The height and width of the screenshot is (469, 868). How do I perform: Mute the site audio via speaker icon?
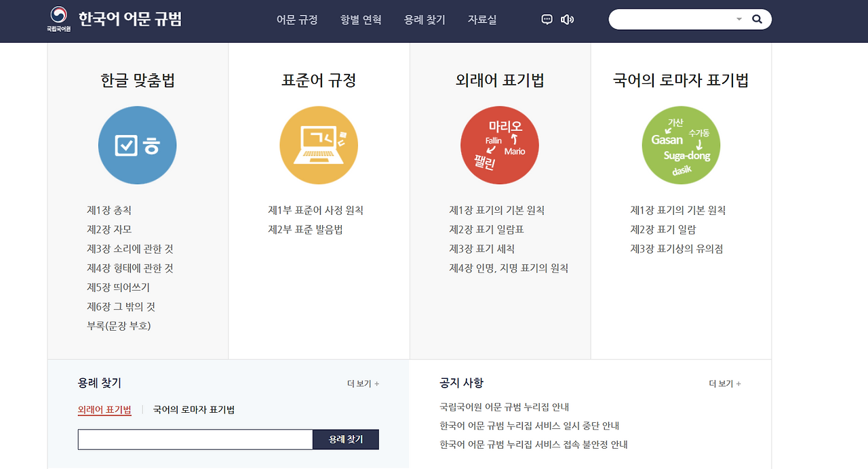[x=568, y=20]
